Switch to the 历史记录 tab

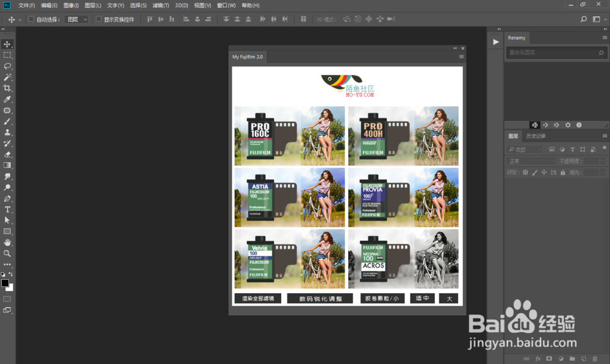click(x=536, y=136)
